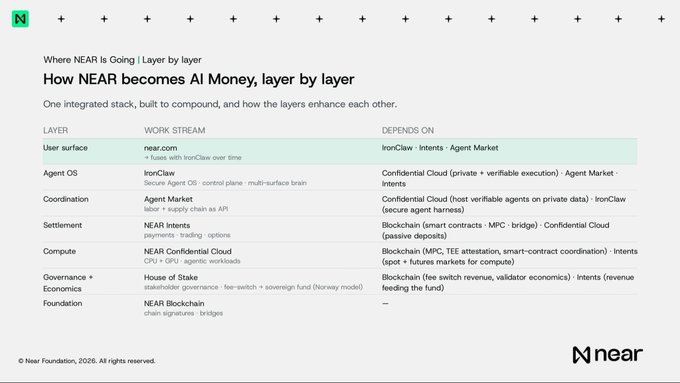Click the 'near.com' work stream entry

pos(160,148)
